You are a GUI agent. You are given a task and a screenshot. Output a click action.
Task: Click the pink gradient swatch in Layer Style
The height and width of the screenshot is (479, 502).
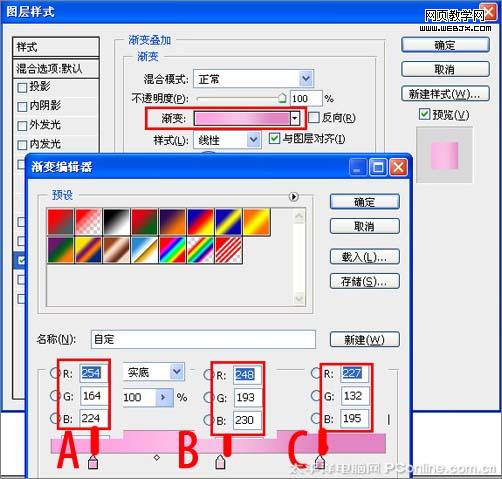click(x=242, y=118)
